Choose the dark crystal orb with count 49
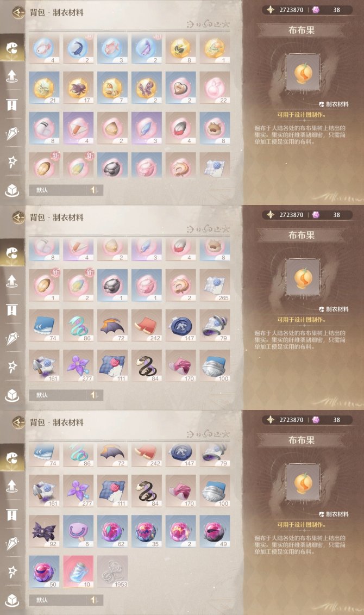This screenshot has width=364, height=615. tap(215, 531)
